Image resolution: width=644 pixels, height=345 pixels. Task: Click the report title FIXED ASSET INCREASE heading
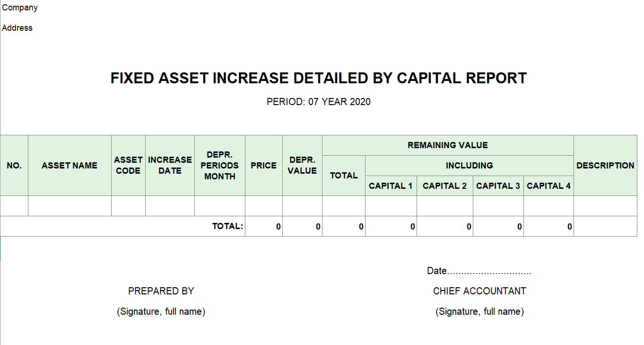(x=318, y=78)
